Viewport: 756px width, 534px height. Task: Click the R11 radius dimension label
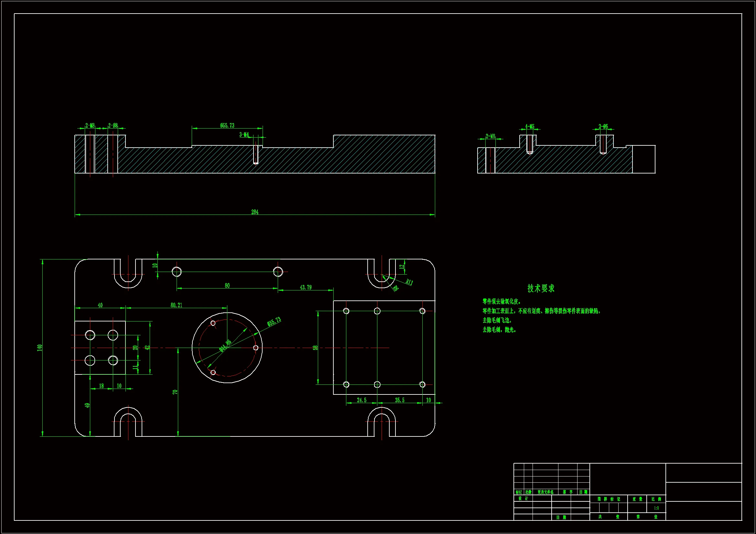pyautogui.click(x=409, y=282)
